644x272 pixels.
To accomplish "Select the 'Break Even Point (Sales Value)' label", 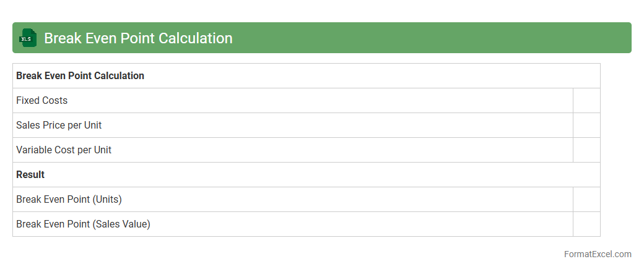I will (x=83, y=224).
